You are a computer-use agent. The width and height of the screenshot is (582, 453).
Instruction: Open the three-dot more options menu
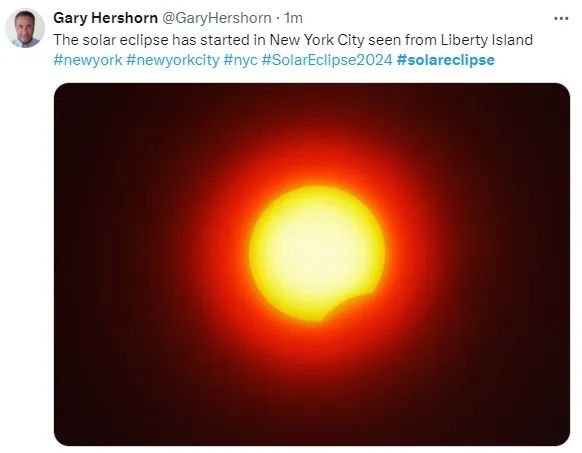coord(561,18)
